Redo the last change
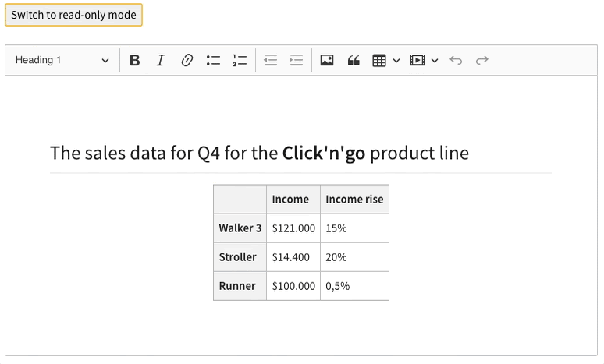Screen dimensions: 604x364 [482, 60]
